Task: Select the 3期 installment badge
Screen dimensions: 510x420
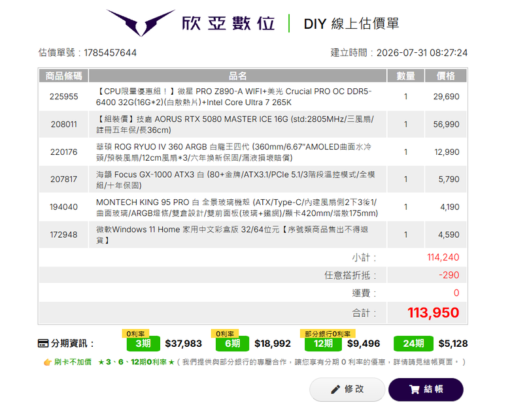Action: [143, 344]
